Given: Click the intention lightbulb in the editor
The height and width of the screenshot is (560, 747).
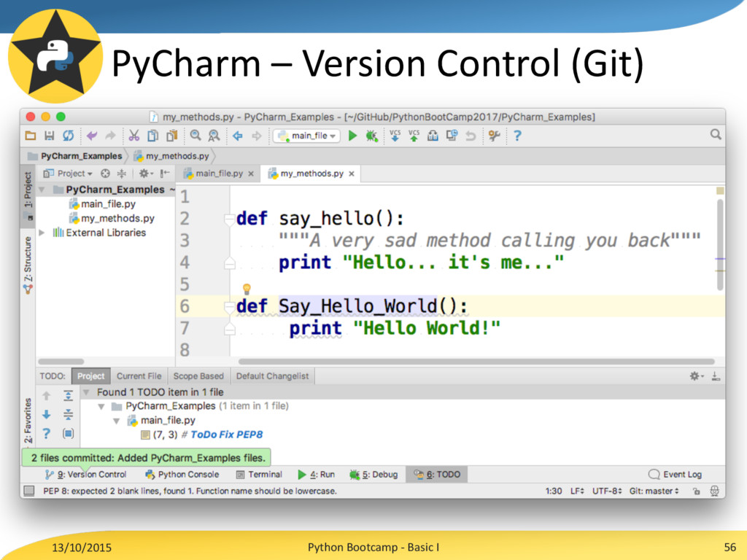Looking at the screenshot, I should pos(247,288).
